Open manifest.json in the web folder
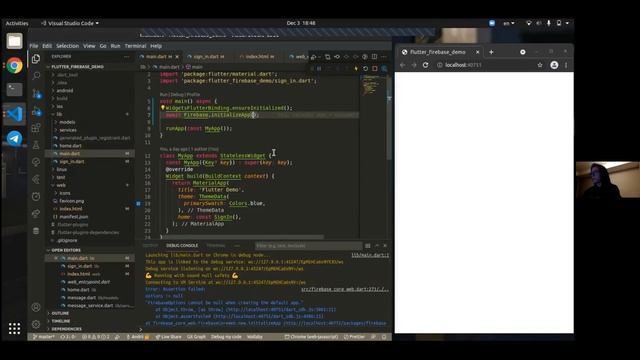 (x=73, y=217)
